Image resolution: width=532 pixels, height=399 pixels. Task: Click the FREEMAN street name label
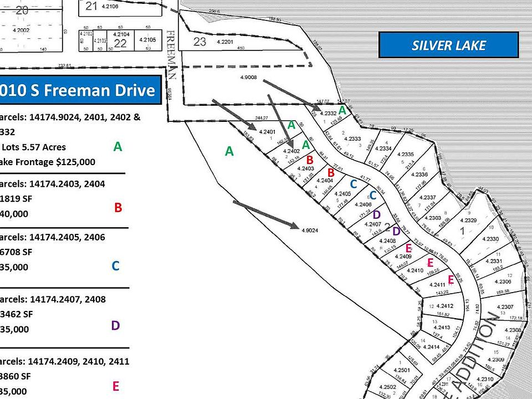[171, 55]
